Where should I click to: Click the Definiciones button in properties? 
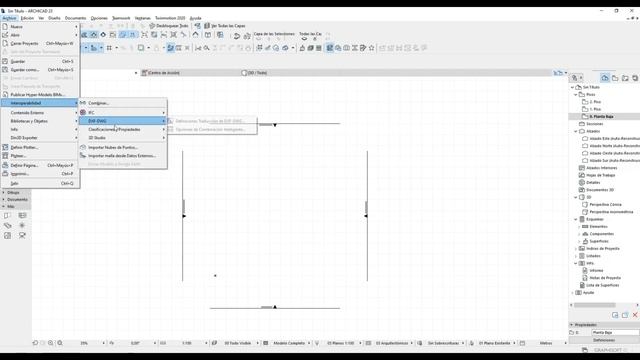pyautogui.click(x=604, y=340)
